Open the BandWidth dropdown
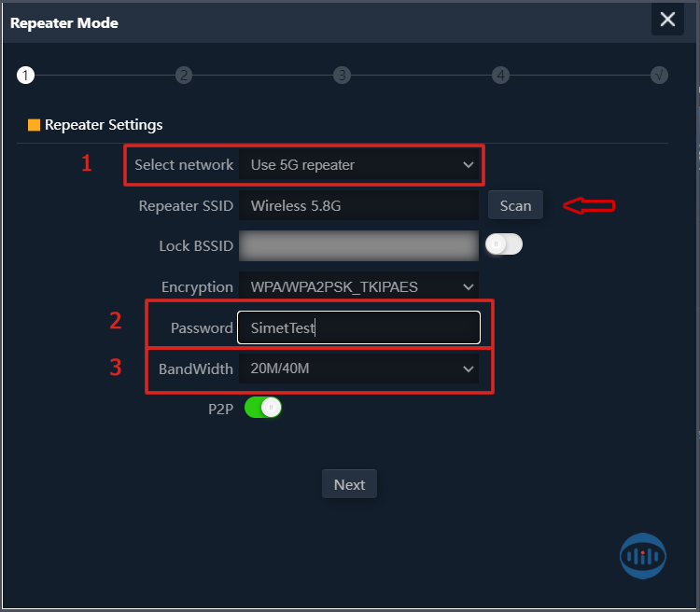 pyautogui.click(x=358, y=369)
